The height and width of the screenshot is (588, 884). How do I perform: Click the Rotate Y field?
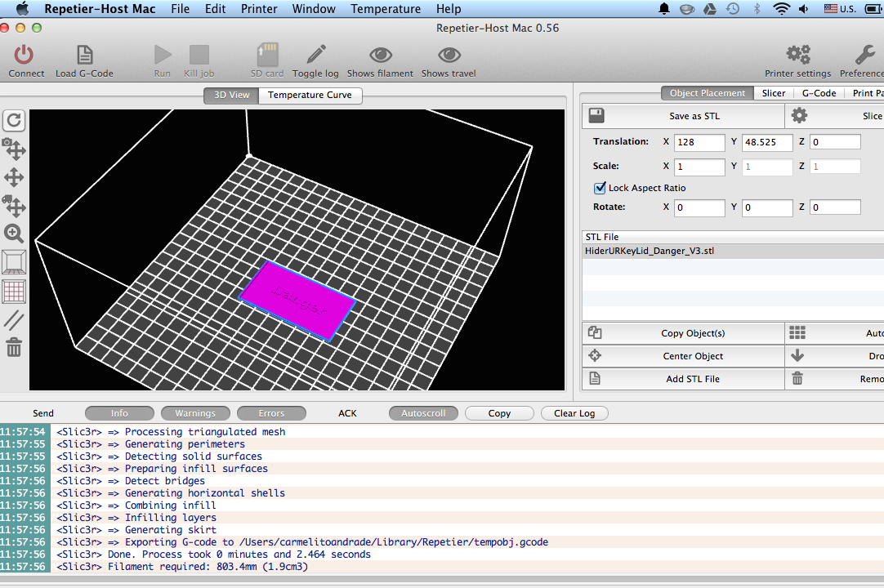(x=767, y=207)
